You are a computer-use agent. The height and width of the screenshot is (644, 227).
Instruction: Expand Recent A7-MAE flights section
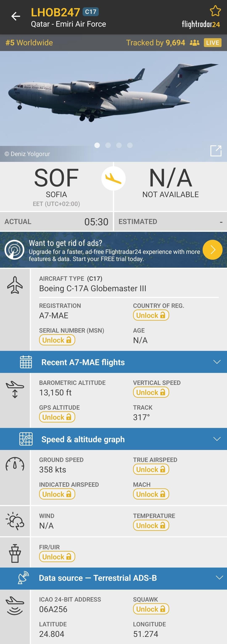(217, 362)
